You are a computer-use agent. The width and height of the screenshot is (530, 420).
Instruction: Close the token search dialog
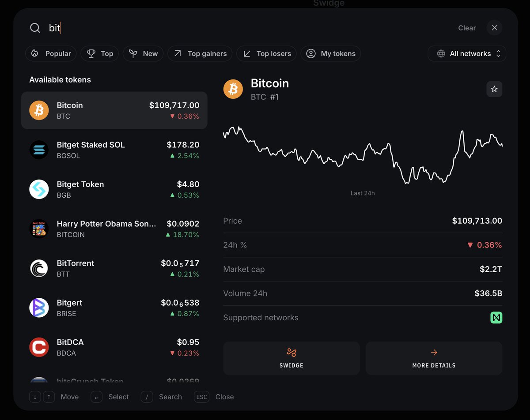click(494, 28)
